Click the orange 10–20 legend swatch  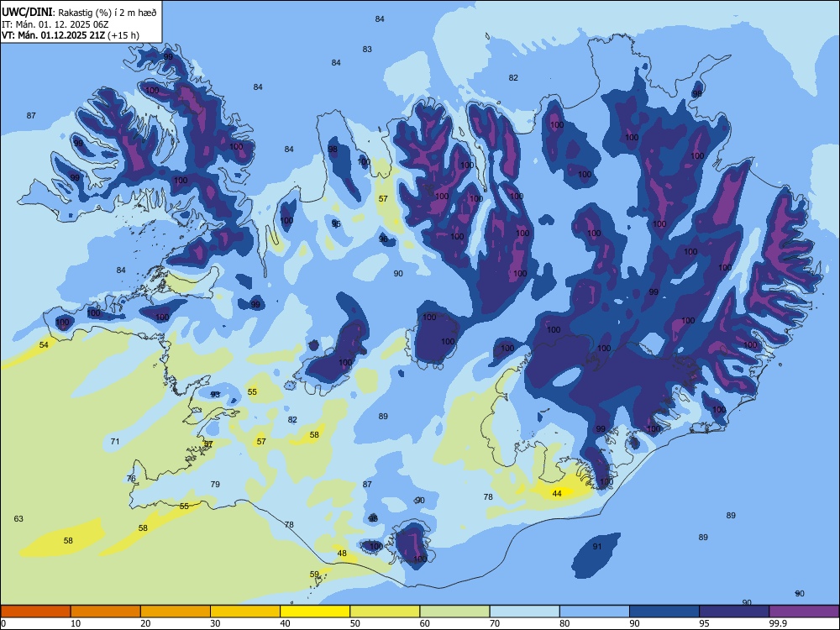click(x=106, y=612)
